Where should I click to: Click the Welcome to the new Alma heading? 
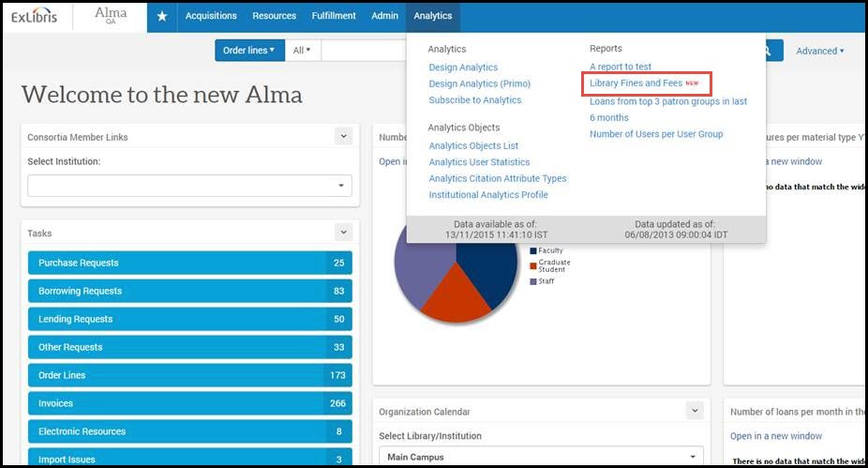point(161,94)
